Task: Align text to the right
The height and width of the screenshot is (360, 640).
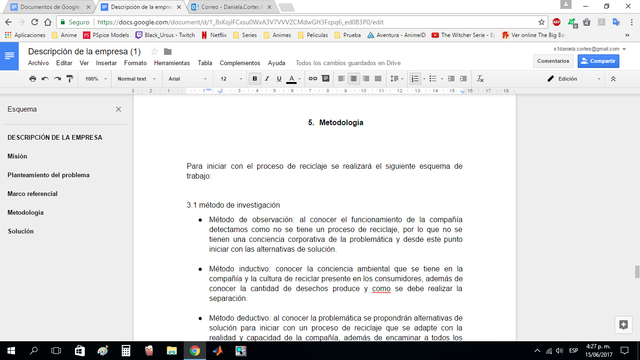Action: point(366,79)
